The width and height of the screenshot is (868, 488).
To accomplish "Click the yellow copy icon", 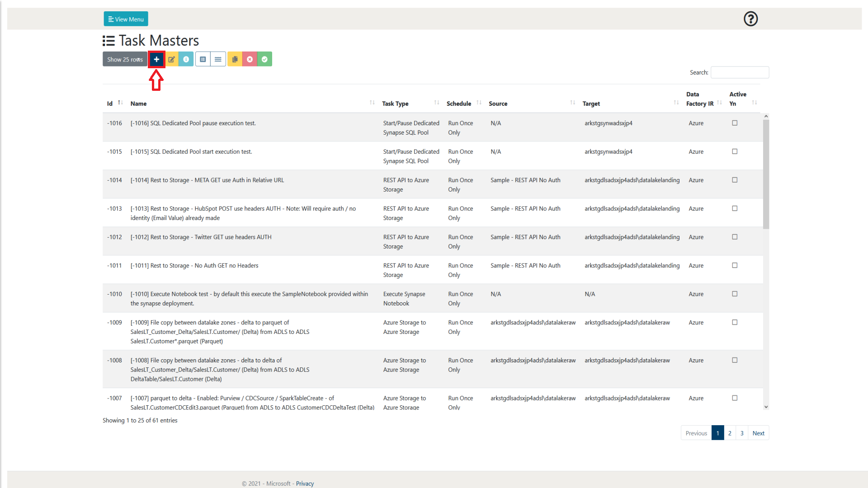I will (x=235, y=59).
